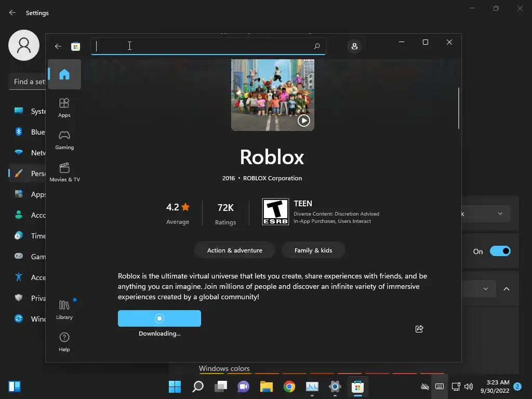Viewport: 532px width, 399px height.
Task: Open the Windows Start menu
Action: [175, 386]
